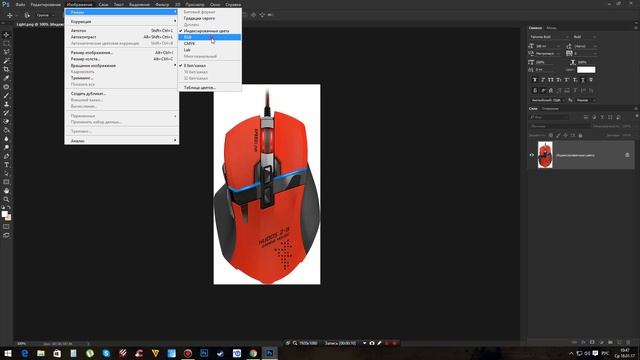Viewport: 640px width, 360px height.
Task: Select the Dodge tool
Action: (6, 147)
